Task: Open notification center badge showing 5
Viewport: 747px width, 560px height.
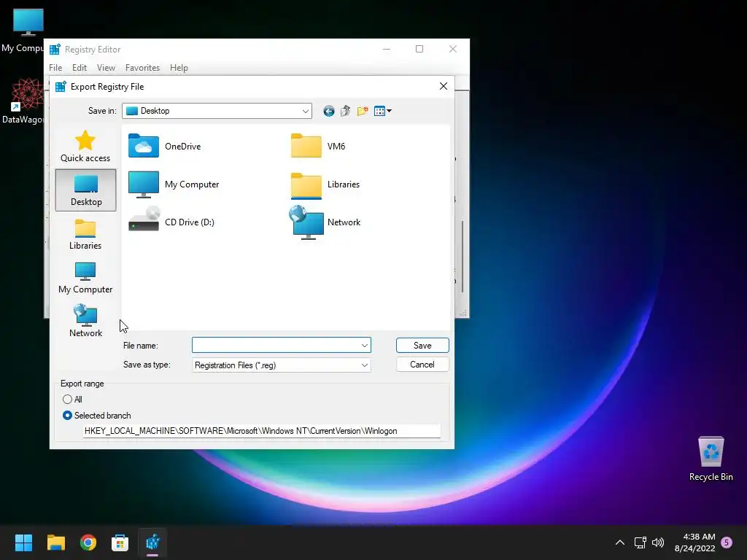Action: (x=727, y=542)
